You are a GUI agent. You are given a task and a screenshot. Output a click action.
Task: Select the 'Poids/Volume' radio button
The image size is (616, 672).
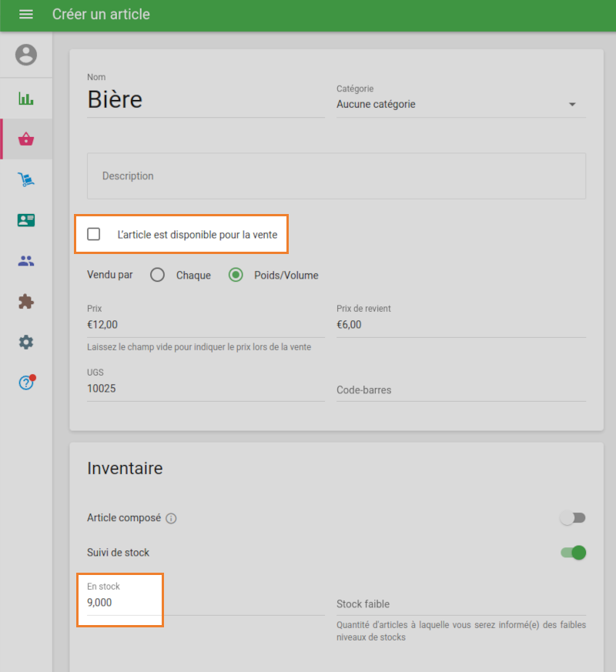tap(236, 275)
